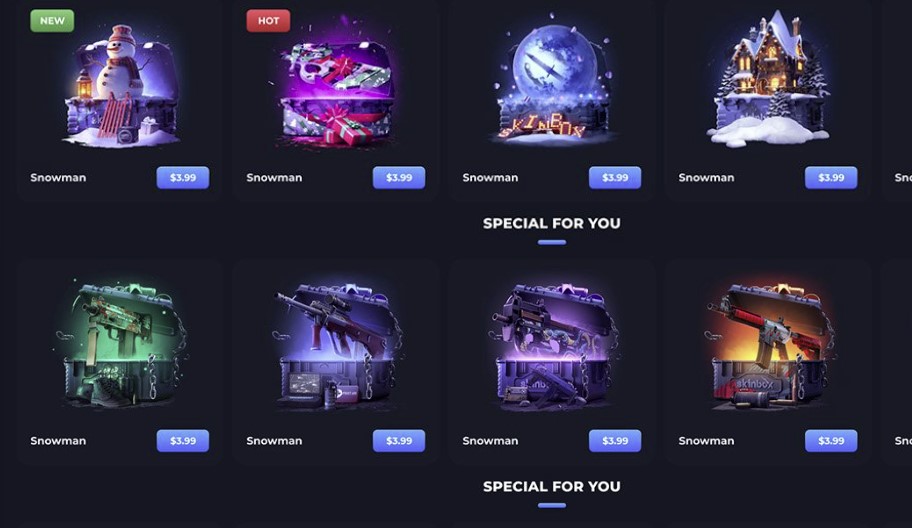Click the red HOT badge
This screenshot has width=912, height=528.
[268, 21]
